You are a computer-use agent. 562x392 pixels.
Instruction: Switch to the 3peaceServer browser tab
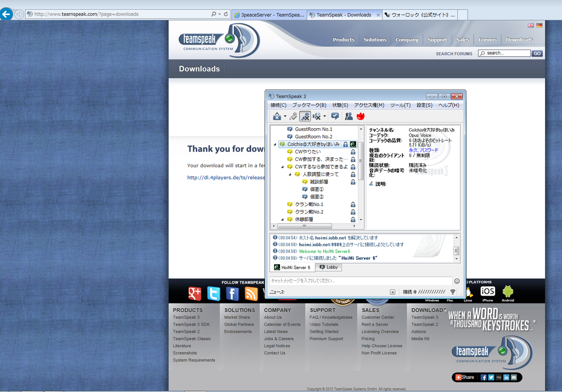(x=269, y=15)
